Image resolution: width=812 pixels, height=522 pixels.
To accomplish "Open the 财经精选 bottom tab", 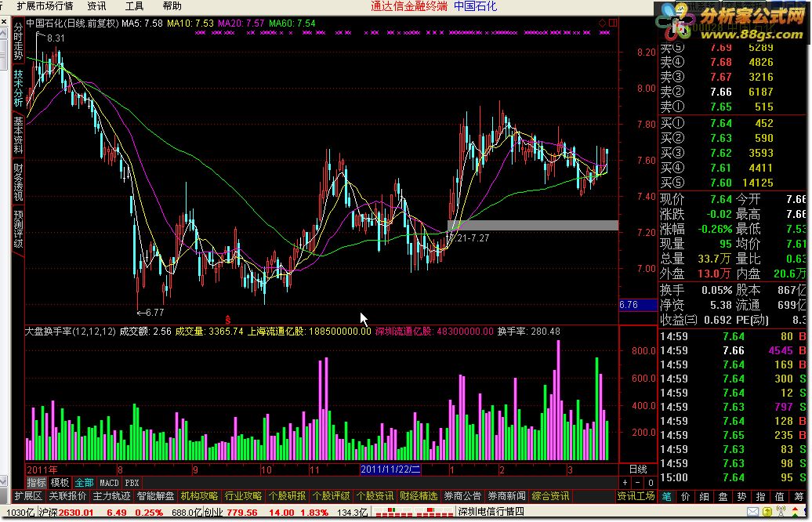I will tap(419, 496).
